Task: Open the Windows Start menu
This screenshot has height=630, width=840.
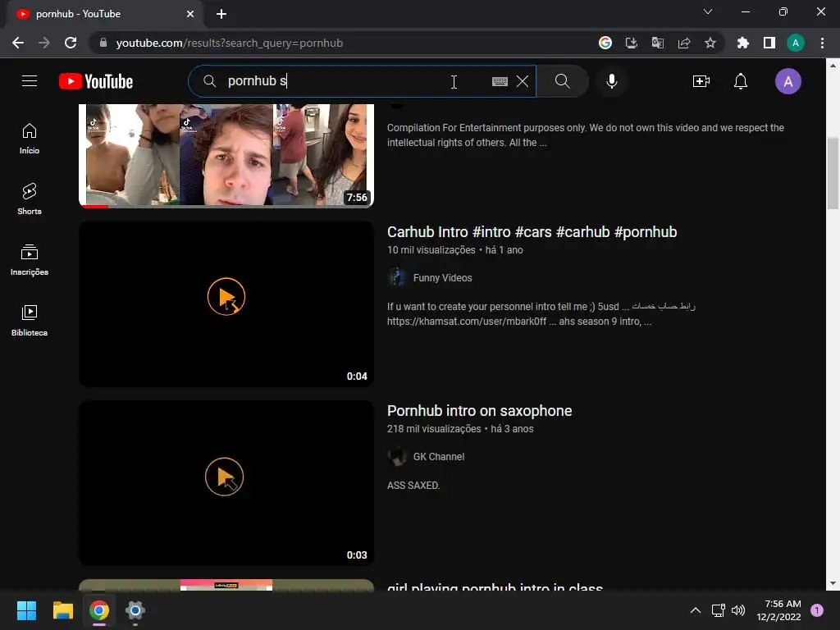Action: (26, 610)
